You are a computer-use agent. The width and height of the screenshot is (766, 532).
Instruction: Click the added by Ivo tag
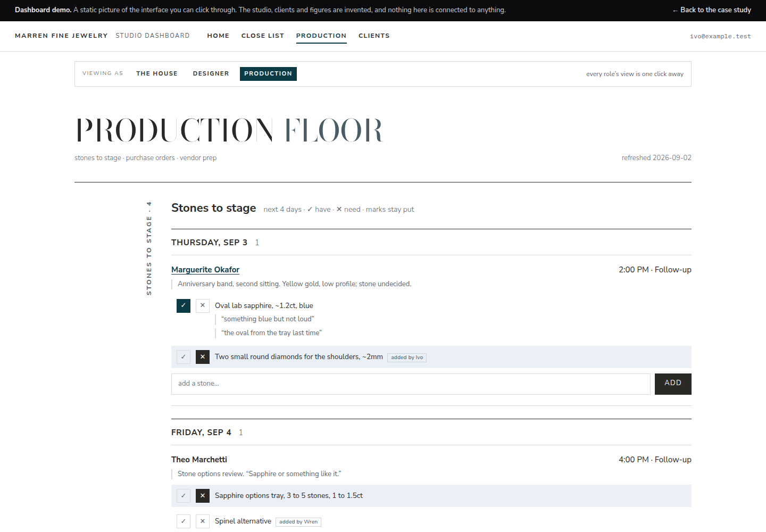coord(407,358)
